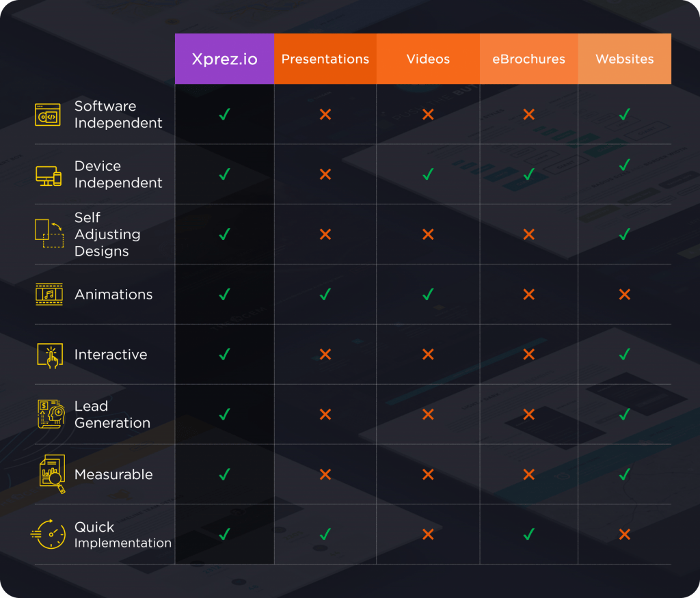Click Websites checkmark for Self Adjusting Designs
The height and width of the screenshot is (598, 700).
point(625,234)
